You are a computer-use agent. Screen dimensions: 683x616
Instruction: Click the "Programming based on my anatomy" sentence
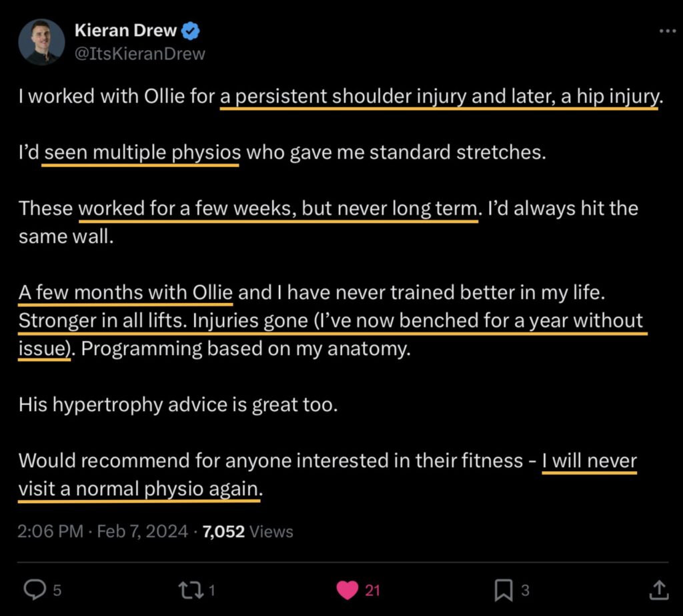pyautogui.click(x=245, y=348)
